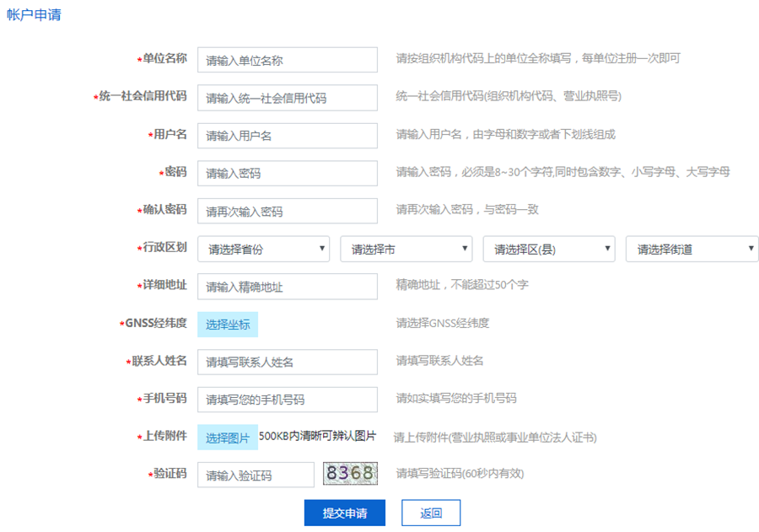Click the 验证码 input box
This screenshot has width=759, height=532.
click(x=256, y=475)
